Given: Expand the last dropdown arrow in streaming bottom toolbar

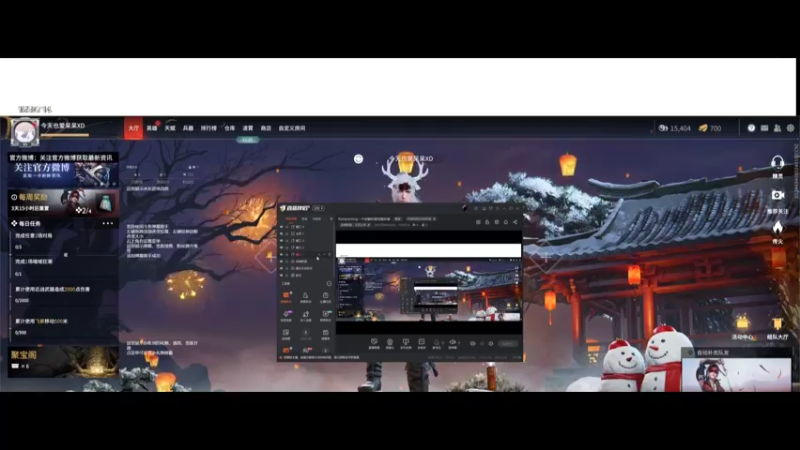Looking at the screenshot, I should pos(459,343).
